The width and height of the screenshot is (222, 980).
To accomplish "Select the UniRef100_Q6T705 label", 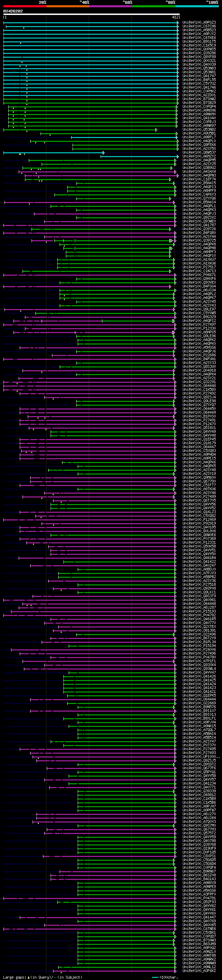I will [199, 500].
